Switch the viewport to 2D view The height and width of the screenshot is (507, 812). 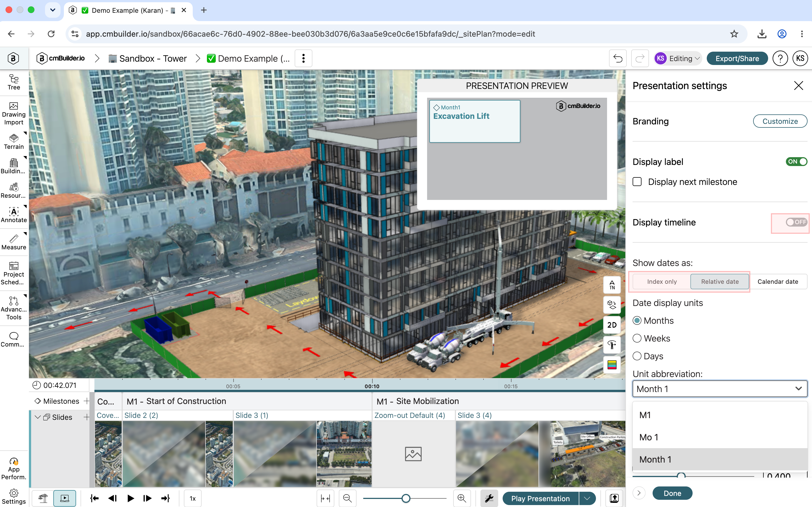click(x=612, y=325)
